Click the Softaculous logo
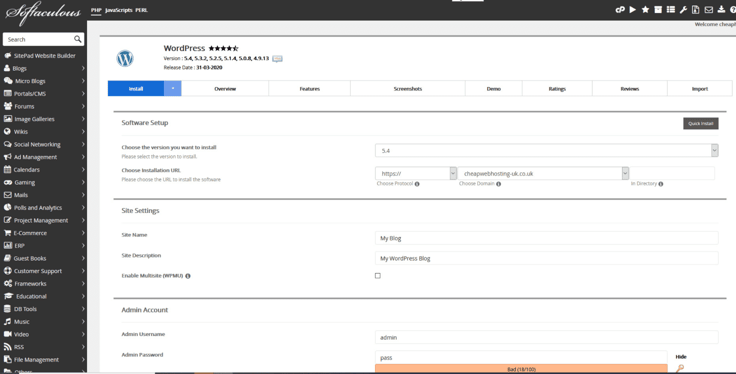736x374 pixels. 43,13
